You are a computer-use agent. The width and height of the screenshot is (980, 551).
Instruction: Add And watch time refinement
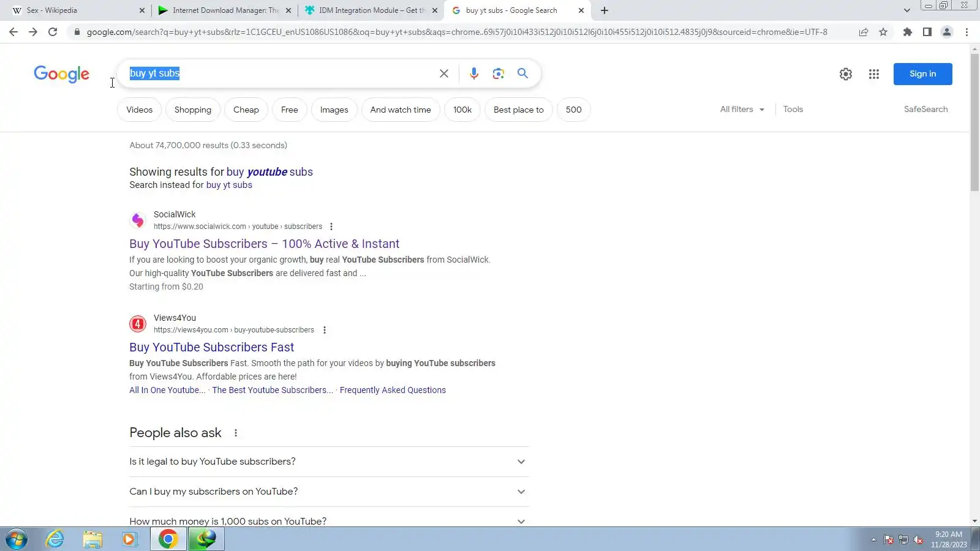[x=401, y=110]
